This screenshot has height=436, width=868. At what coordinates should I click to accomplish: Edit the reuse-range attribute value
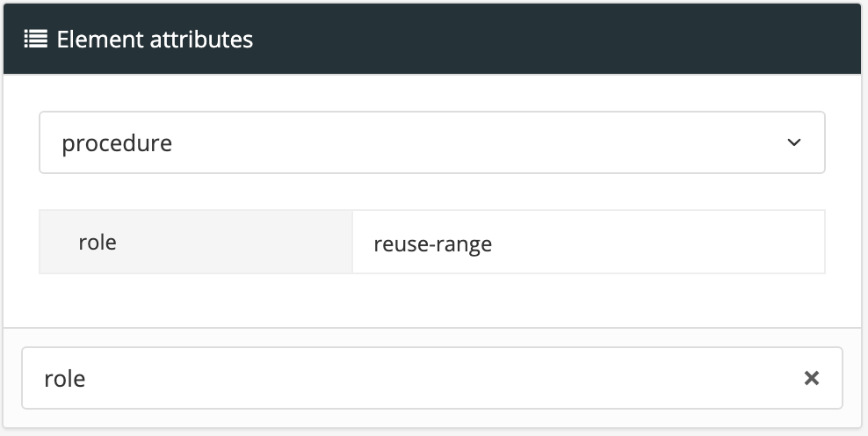tap(588, 243)
